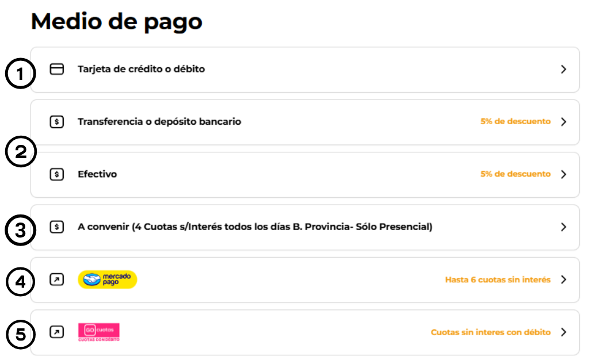Expand the Efectivo row chevron

[564, 174]
